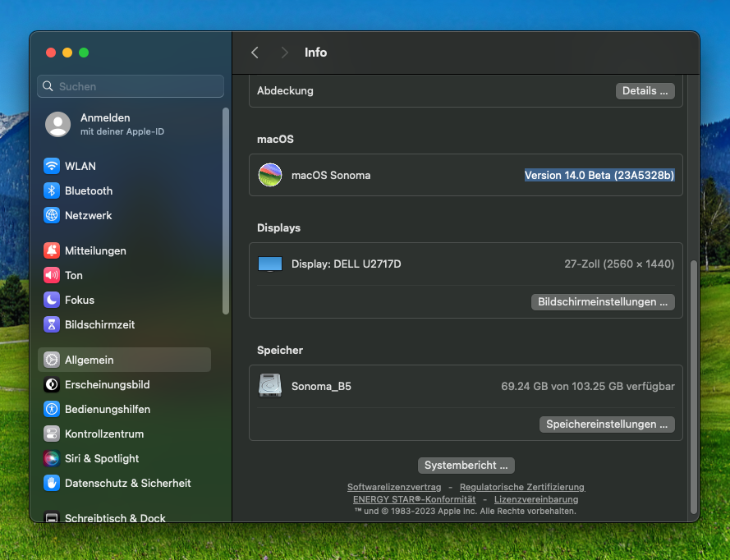Open Bildschirmeinstellungen button
This screenshot has width=730, height=560.
click(603, 301)
